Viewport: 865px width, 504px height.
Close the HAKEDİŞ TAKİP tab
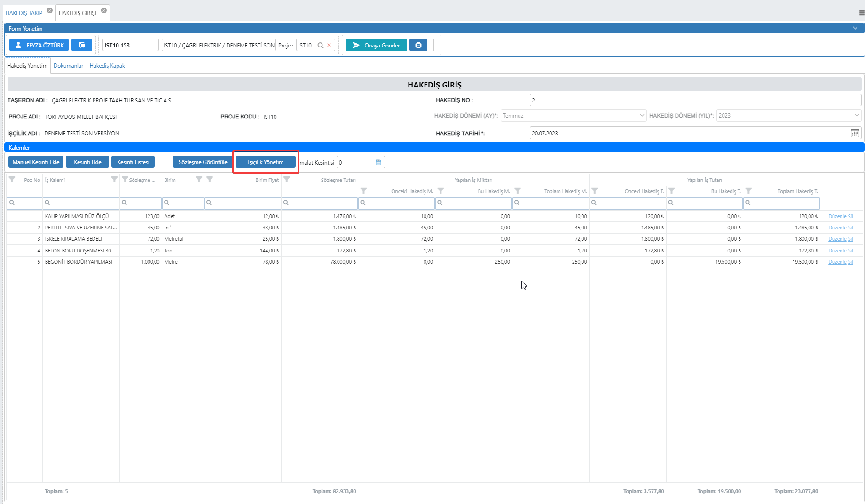pyautogui.click(x=50, y=10)
